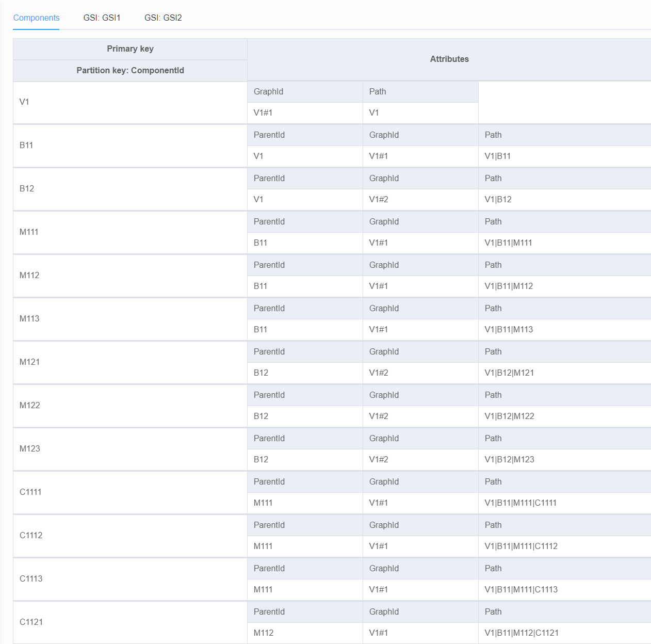
Task: Click the Primary key column header
Action: 130,49
